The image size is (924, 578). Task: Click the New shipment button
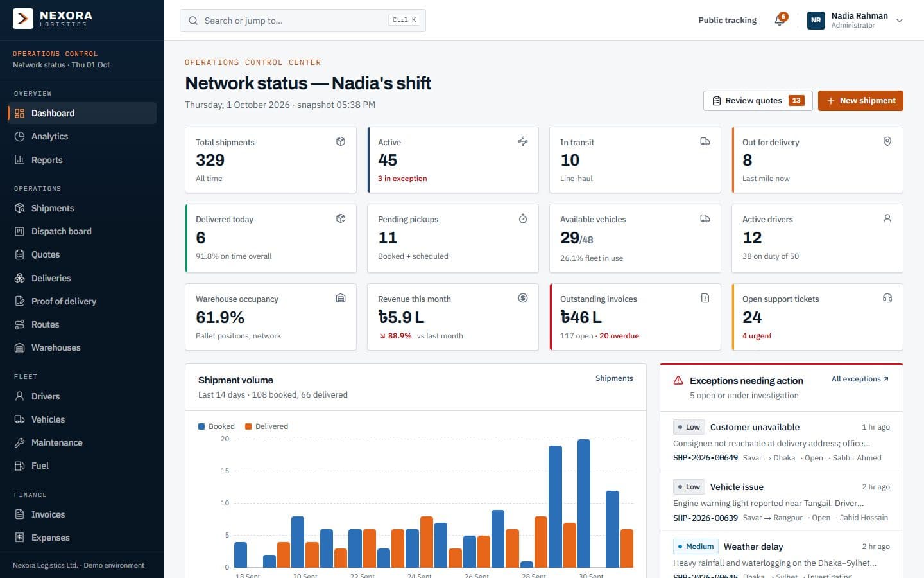pos(860,101)
